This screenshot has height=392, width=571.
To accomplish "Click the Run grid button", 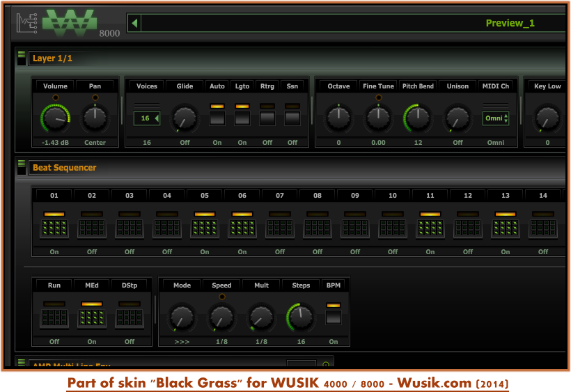I will click(54, 317).
